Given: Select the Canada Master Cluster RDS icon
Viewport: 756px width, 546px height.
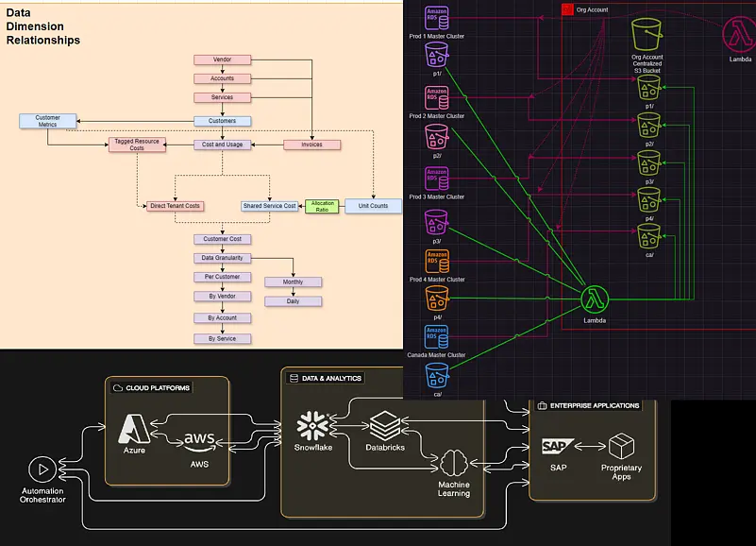Looking at the screenshot, I should [436, 337].
